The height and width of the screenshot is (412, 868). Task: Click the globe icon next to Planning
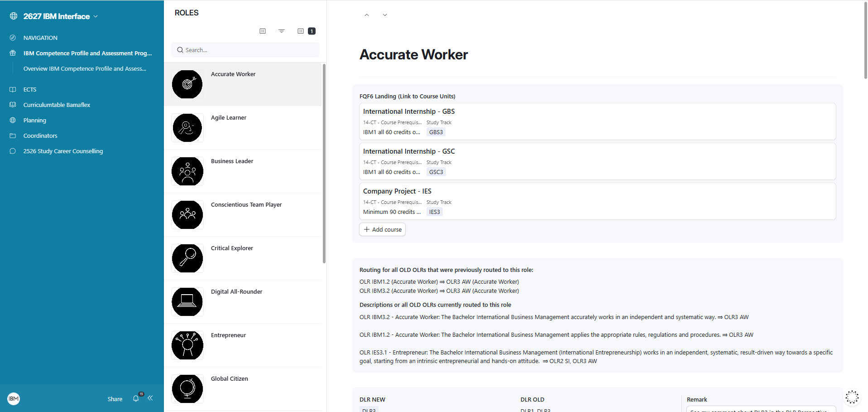(13, 120)
